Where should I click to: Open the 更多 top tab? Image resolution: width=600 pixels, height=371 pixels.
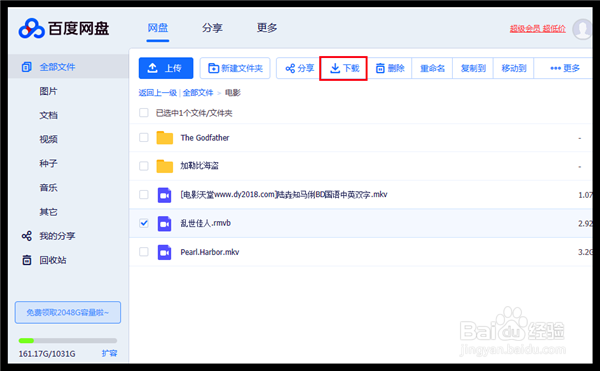[267, 28]
